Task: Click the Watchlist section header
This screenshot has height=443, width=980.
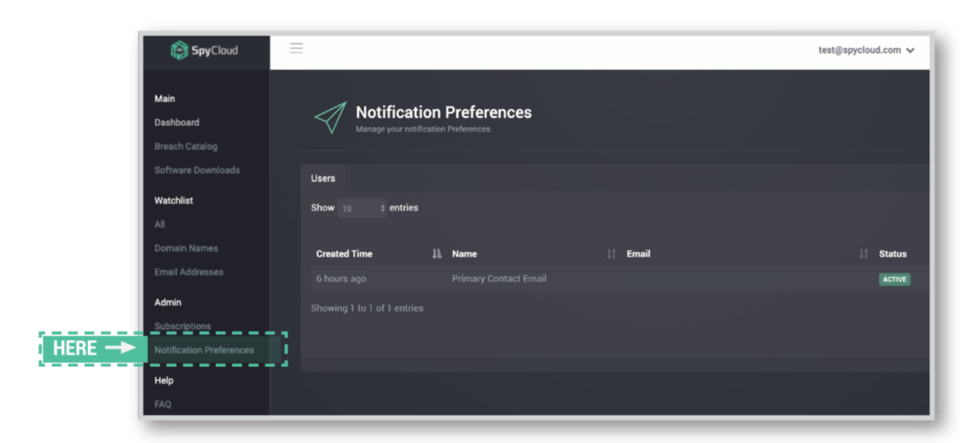Action: point(174,200)
